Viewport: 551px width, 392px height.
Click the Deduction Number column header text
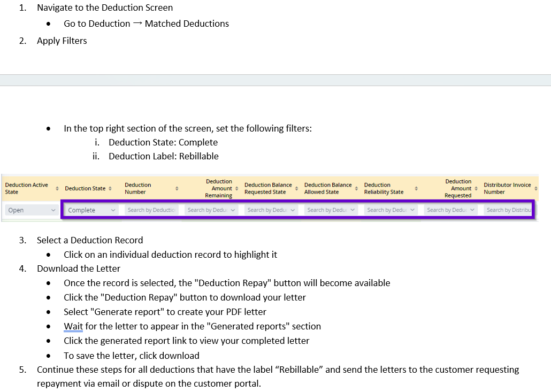point(138,188)
